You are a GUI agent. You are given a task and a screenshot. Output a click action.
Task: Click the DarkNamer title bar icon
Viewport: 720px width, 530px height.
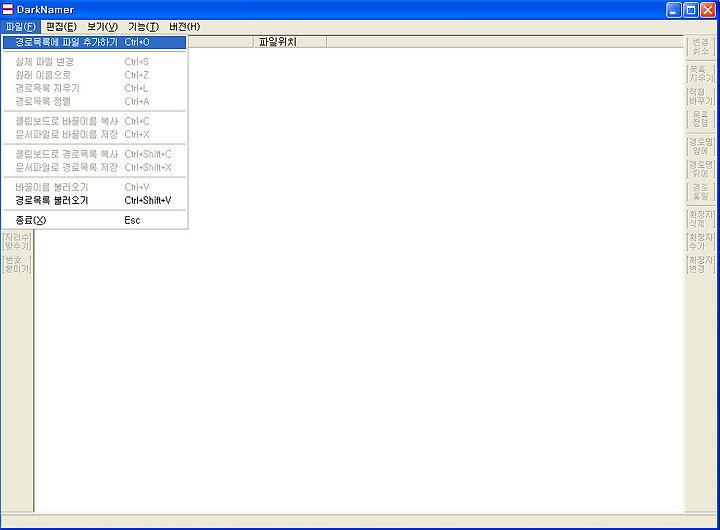[8, 9]
